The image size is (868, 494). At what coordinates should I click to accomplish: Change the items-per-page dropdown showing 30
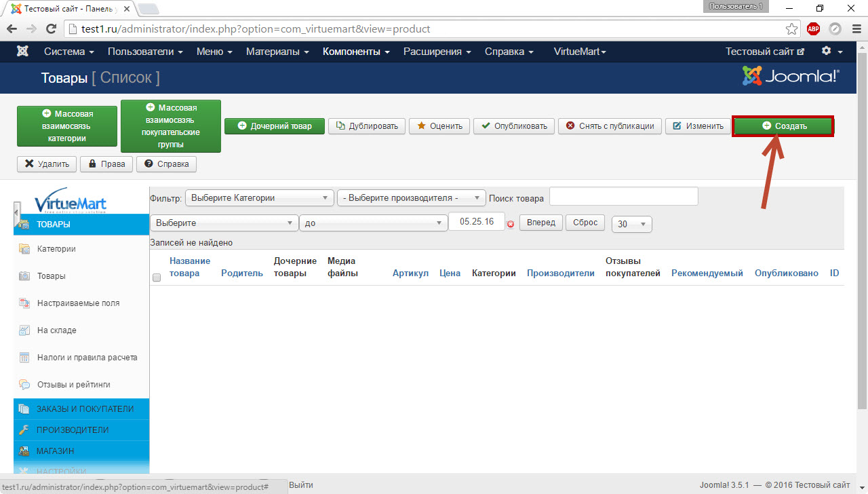(631, 224)
